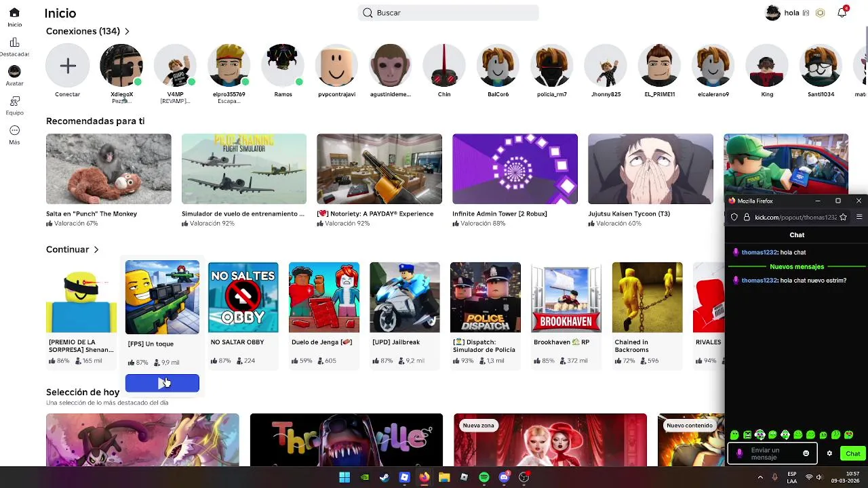This screenshot has width=868, height=488.
Task: Open File Explorer from taskbar
Action: 444,477
